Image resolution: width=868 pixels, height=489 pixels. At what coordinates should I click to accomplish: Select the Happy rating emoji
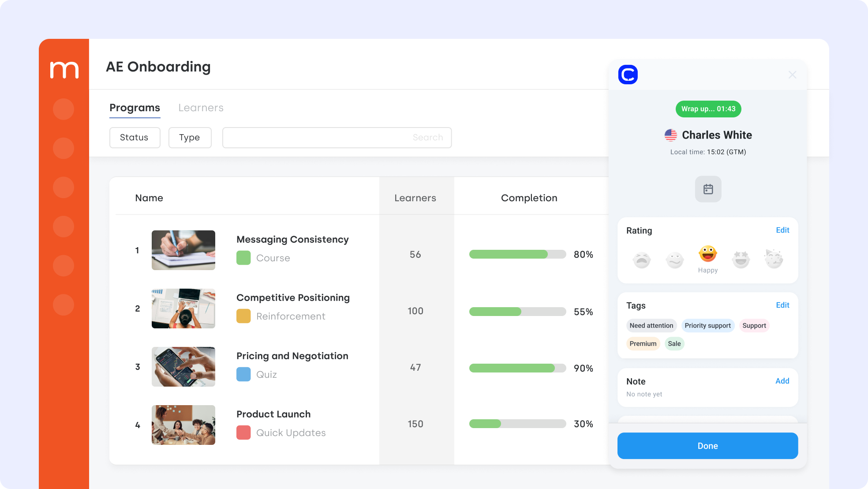click(708, 254)
